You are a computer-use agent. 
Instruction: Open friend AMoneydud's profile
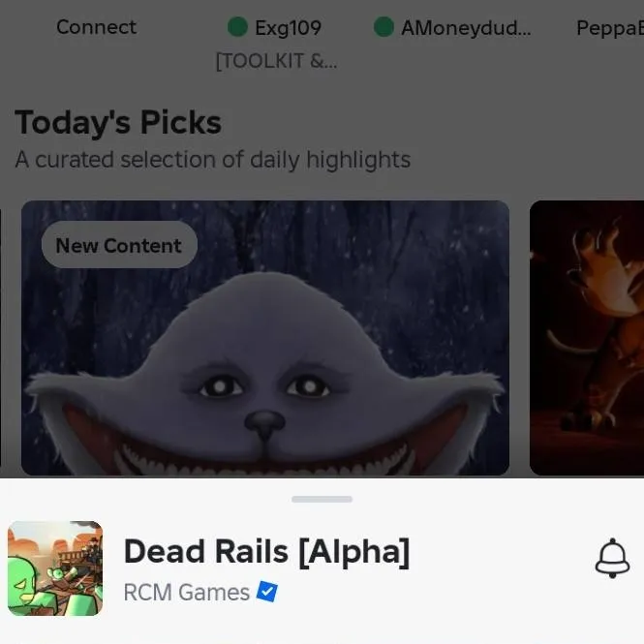[466, 28]
